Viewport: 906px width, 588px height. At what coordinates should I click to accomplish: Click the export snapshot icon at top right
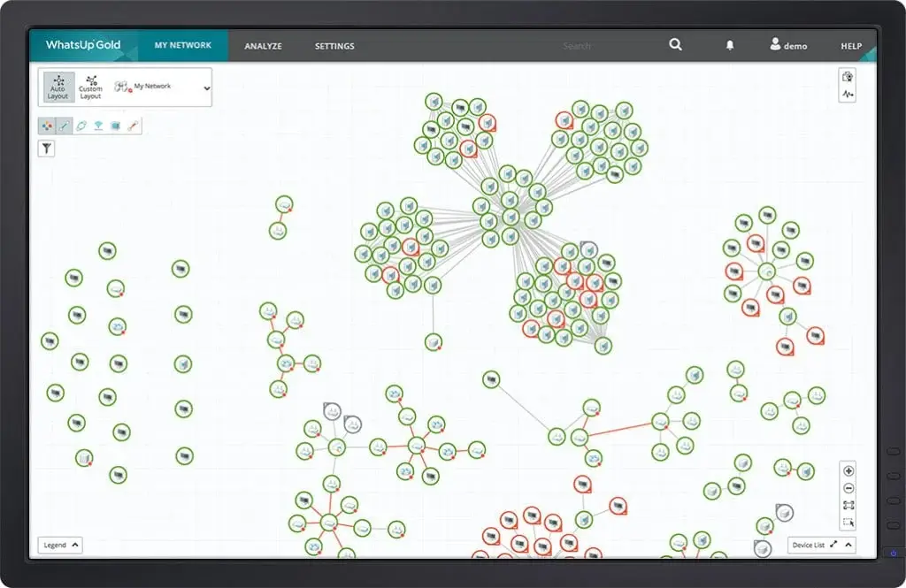click(848, 78)
